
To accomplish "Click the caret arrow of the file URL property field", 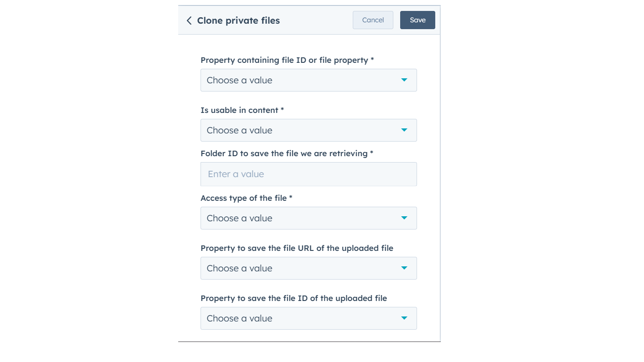I will pos(404,268).
